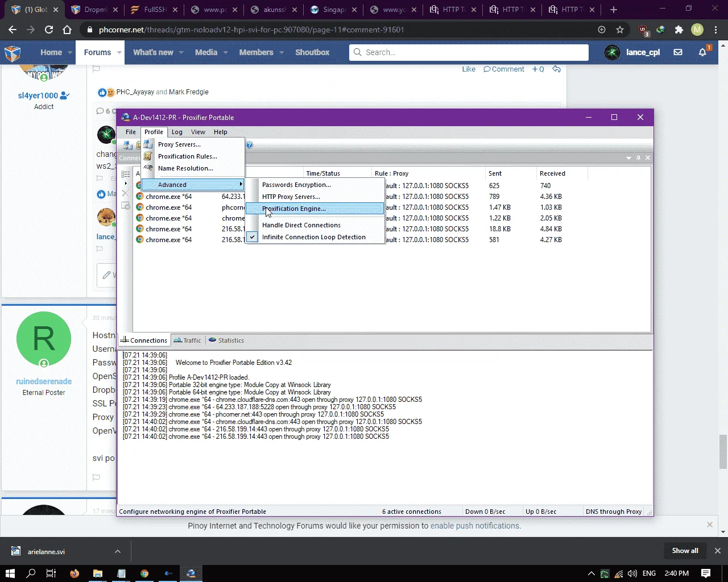The width and height of the screenshot is (728, 582).
Task: Open Proxifier's Log menu
Action: tap(177, 132)
